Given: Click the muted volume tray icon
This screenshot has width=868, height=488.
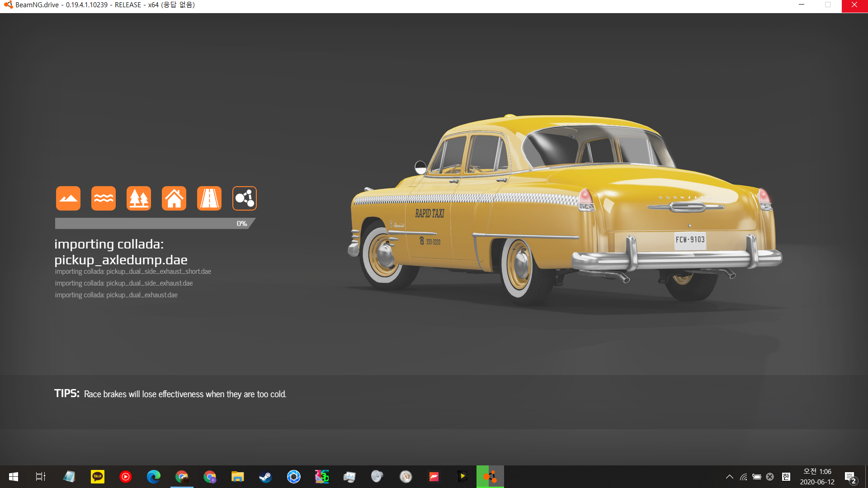Looking at the screenshot, I should click(x=770, y=477).
